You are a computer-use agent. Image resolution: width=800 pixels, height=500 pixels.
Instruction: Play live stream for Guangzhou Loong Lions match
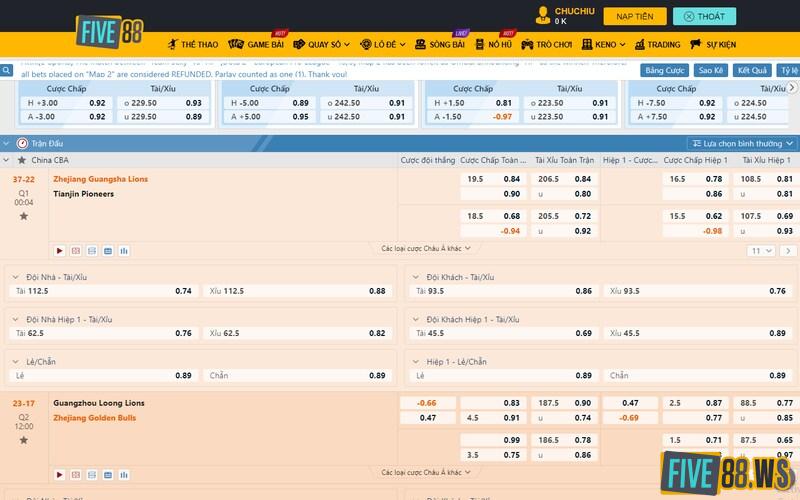pyautogui.click(x=60, y=474)
